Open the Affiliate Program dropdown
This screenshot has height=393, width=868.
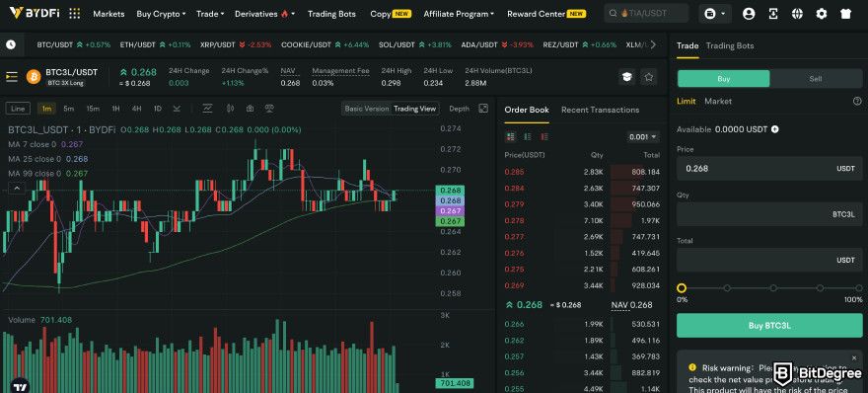click(459, 14)
